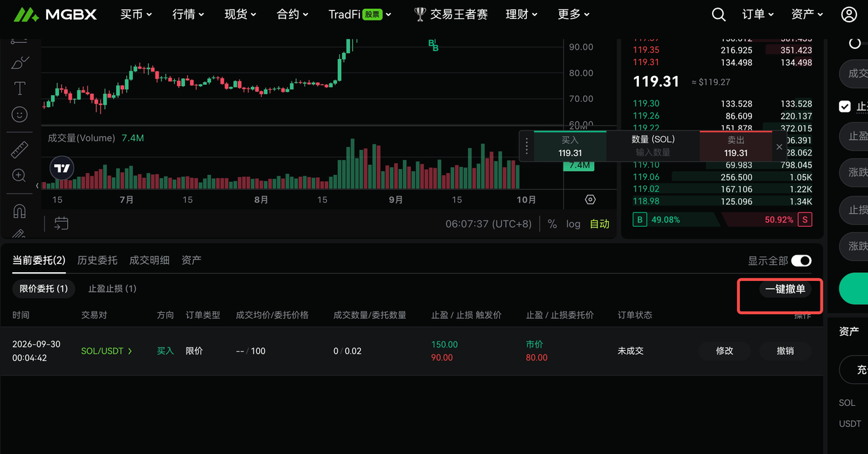Image resolution: width=868 pixels, height=454 pixels.
Task: Click the red S sell-ratio badge
Action: 805,220
